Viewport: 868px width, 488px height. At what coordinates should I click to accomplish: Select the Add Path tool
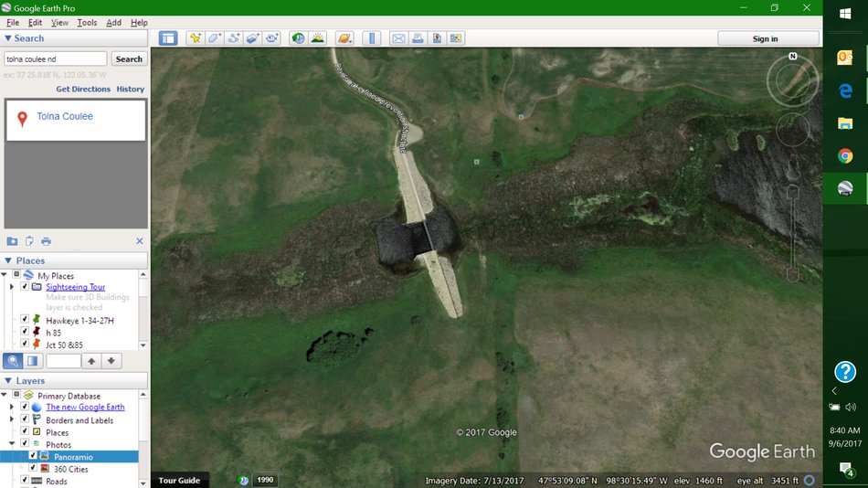pos(234,38)
